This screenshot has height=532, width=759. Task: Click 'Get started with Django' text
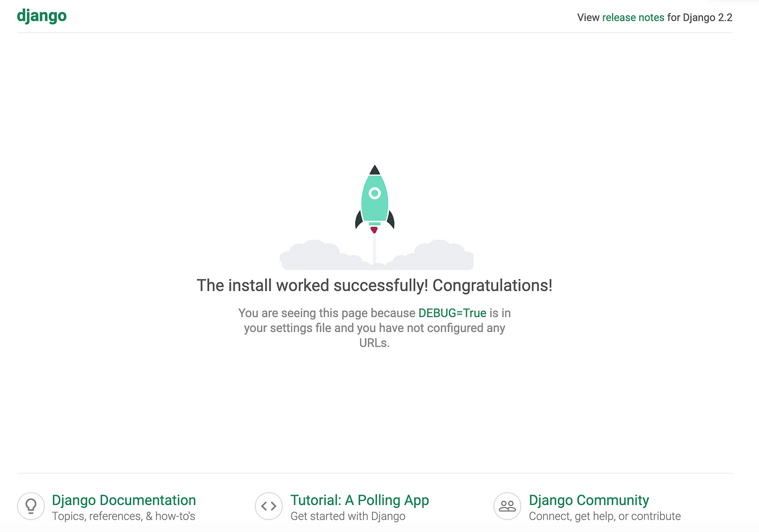[x=348, y=516]
